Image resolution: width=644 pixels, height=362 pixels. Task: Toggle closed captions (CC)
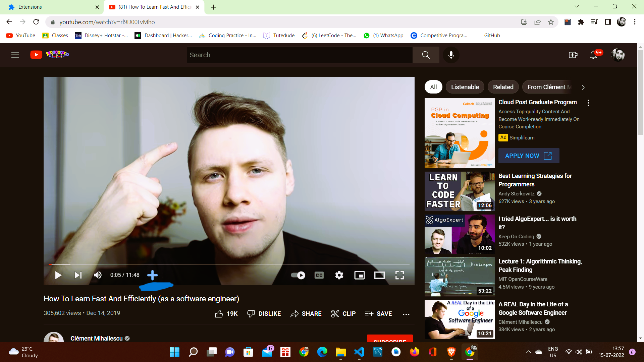coord(319,275)
